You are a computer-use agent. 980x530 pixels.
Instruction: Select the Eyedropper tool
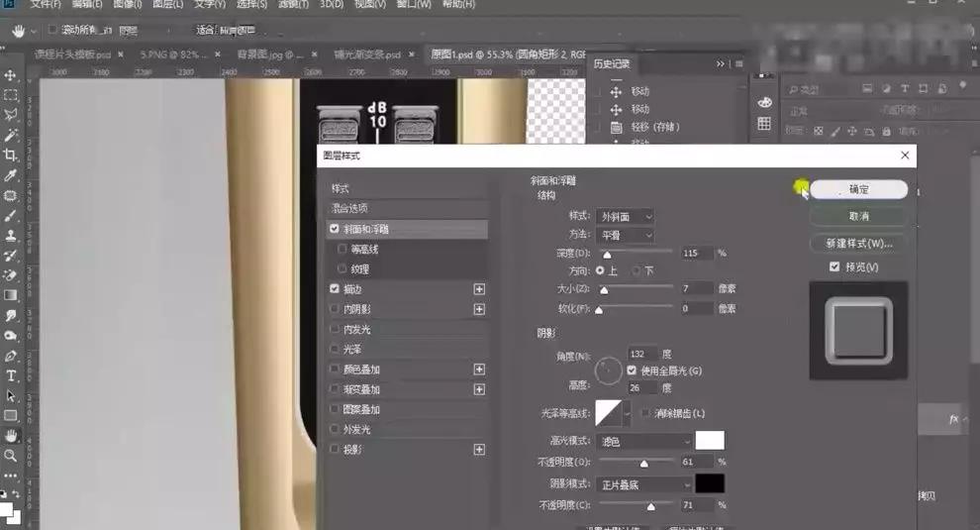click(11, 175)
